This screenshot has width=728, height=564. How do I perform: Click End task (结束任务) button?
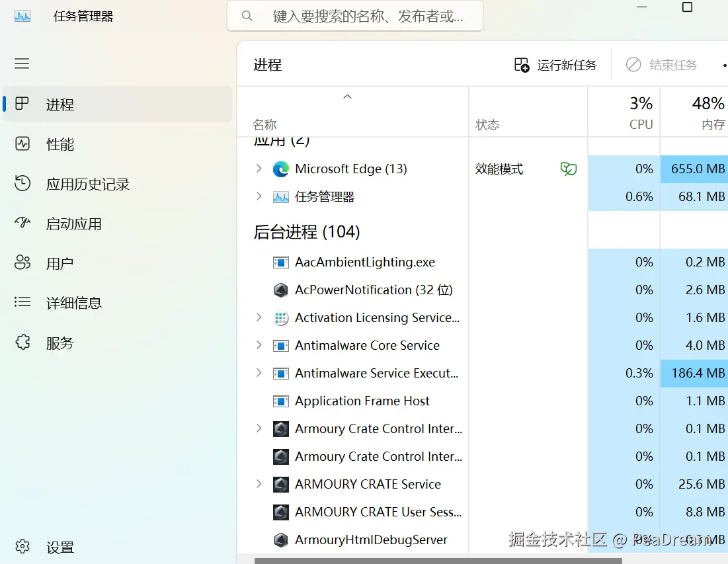662,65
